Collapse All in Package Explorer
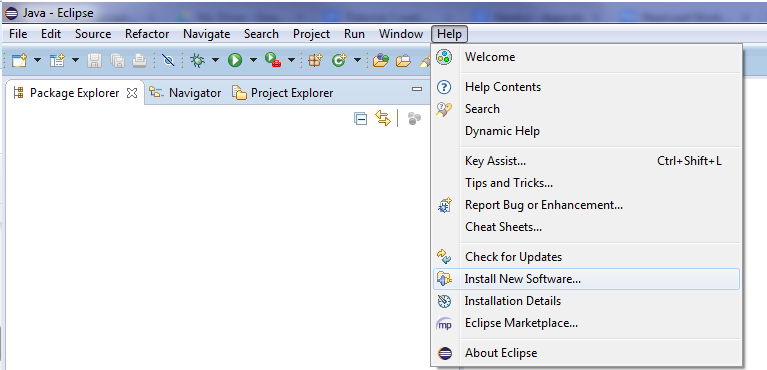 361,118
